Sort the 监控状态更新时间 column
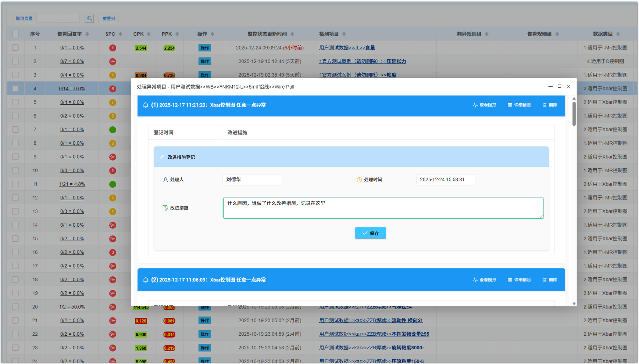 click(292, 34)
